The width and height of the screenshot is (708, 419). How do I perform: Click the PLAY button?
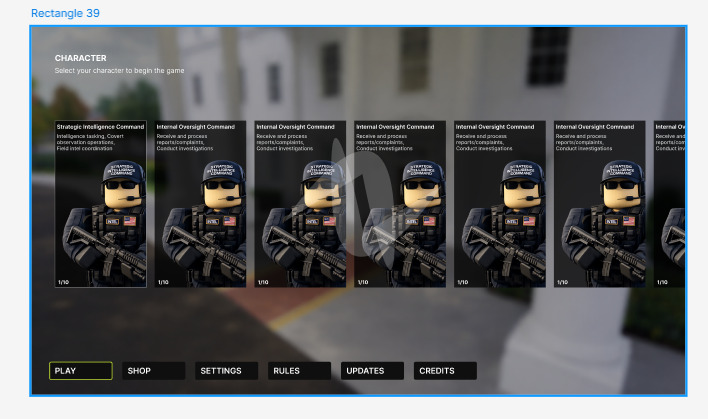pyautogui.click(x=81, y=371)
